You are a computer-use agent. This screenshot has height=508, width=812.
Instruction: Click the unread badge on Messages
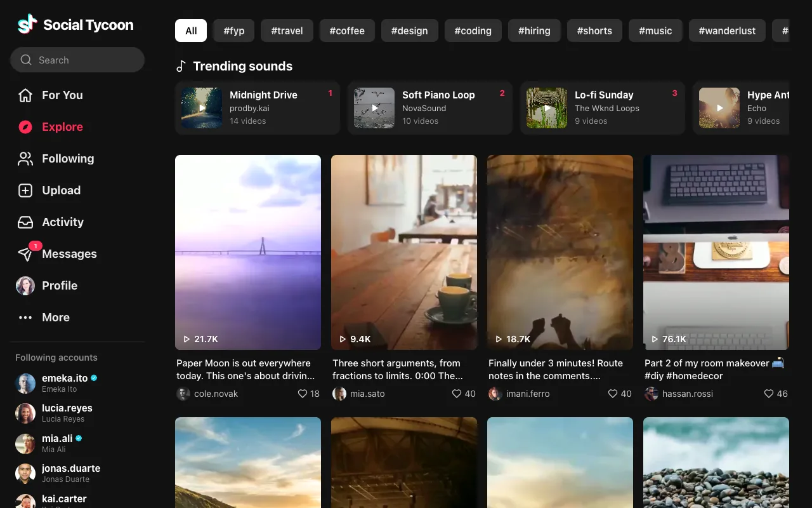[x=35, y=246]
